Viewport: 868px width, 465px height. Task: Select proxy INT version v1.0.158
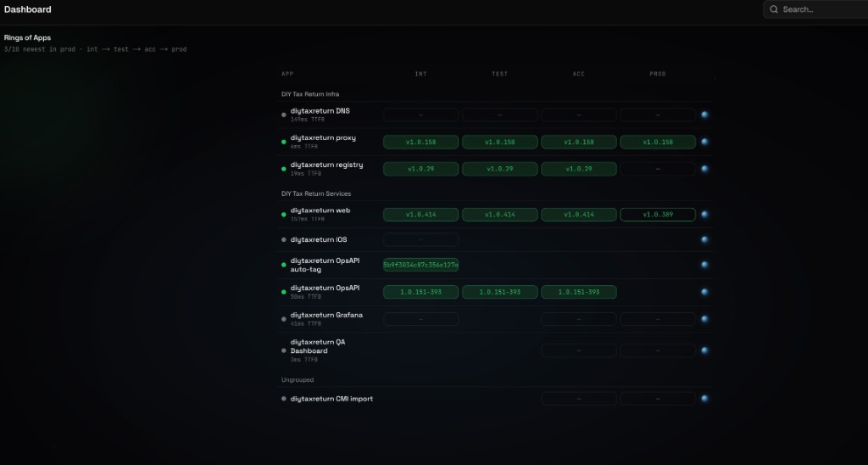click(x=420, y=142)
